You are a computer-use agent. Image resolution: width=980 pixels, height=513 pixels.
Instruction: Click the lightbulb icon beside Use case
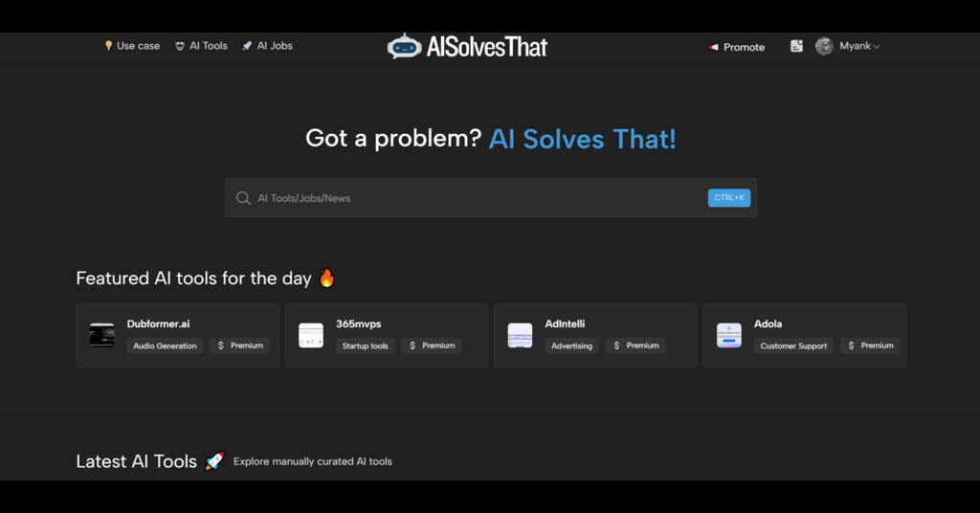(109, 46)
